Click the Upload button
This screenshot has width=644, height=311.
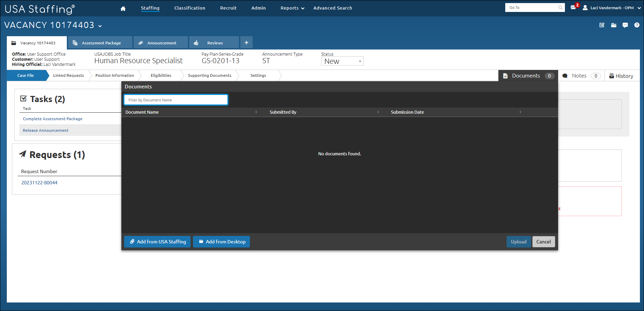coord(519,242)
